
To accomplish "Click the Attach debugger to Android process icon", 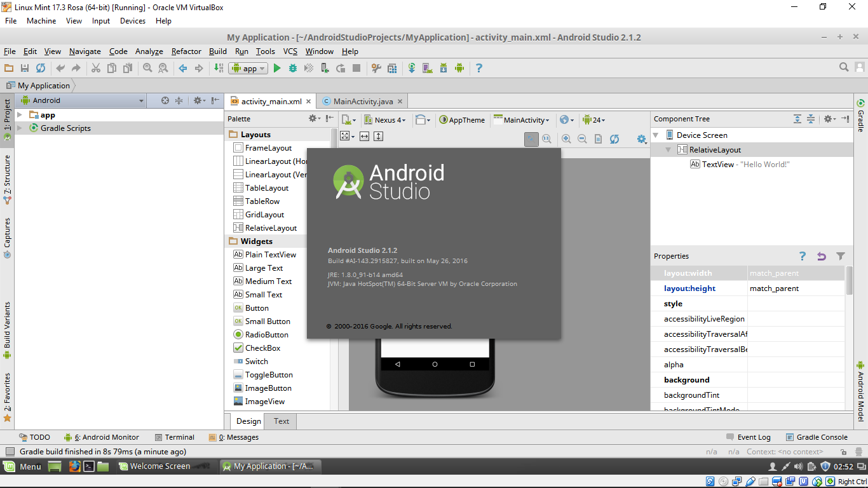I will click(x=325, y=68).
